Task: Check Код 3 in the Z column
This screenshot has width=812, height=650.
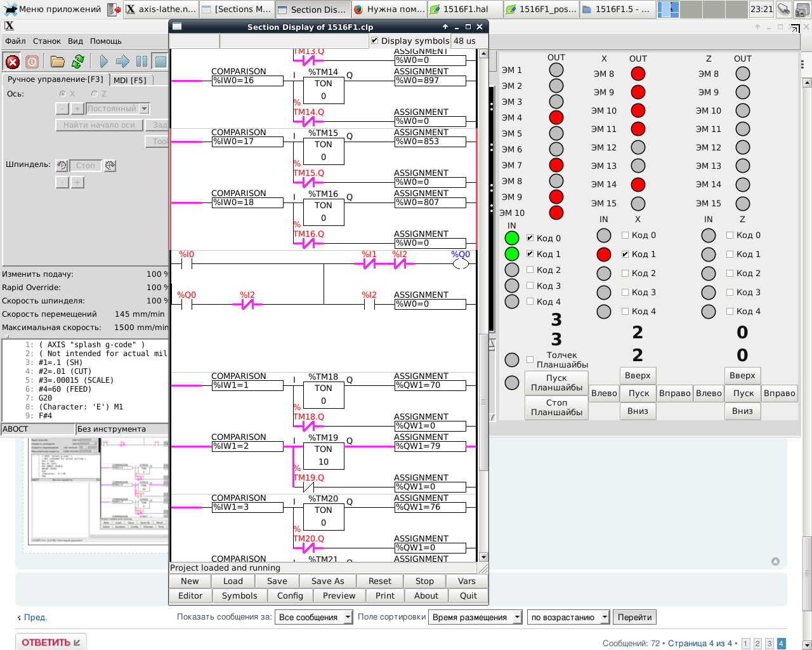Action: click(x=730, y=292)
